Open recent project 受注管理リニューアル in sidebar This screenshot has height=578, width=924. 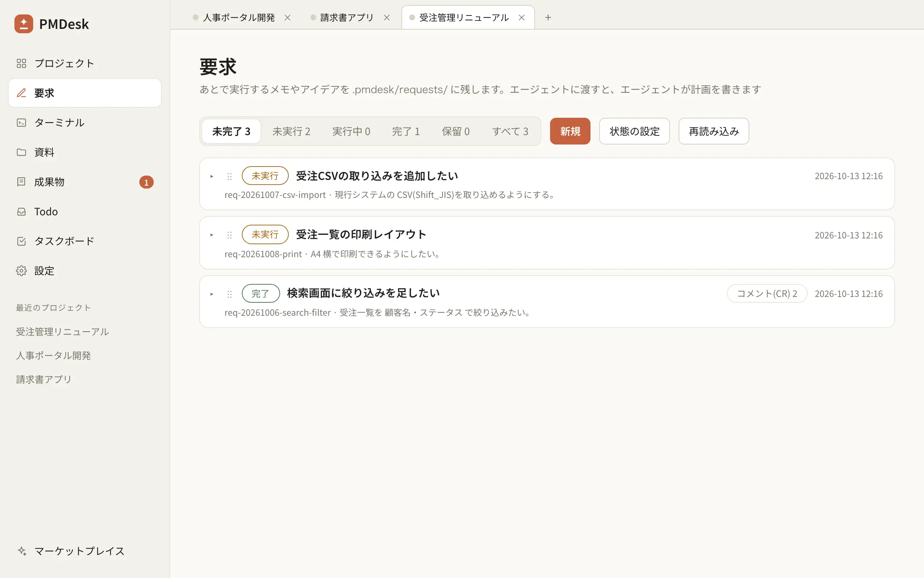pos(62,331)
